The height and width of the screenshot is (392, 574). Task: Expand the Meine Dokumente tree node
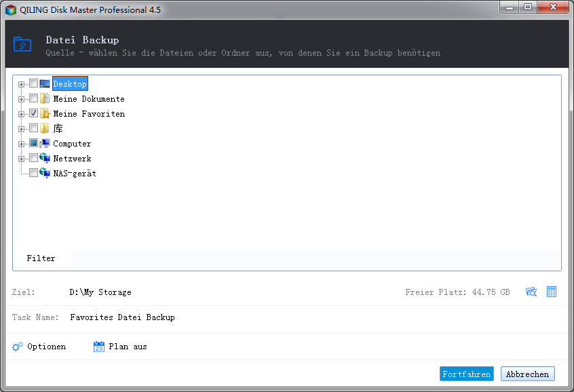click(x=21, y=99)
